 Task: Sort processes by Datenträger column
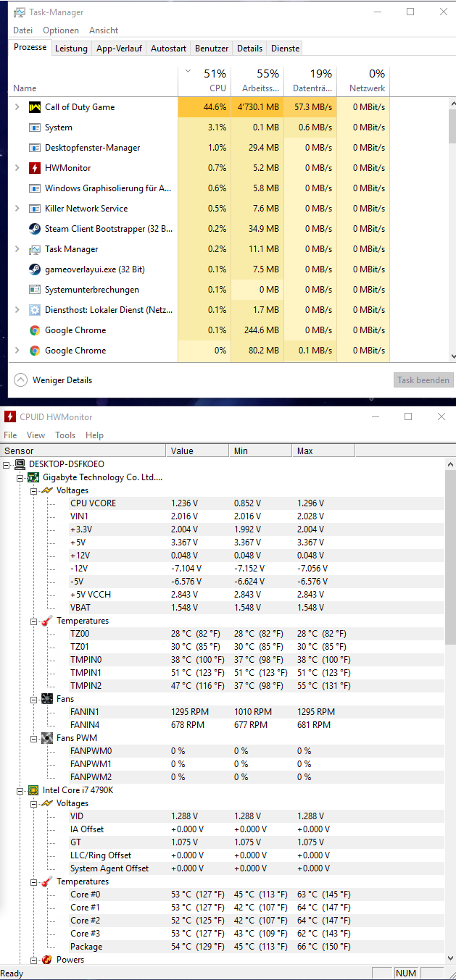click(x=310, y=80)
